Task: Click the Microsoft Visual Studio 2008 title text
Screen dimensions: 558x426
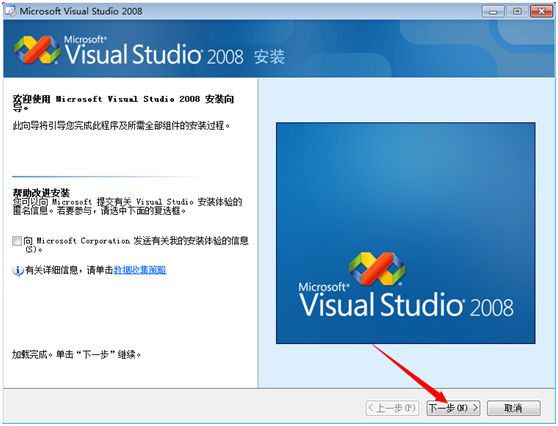Action: [x=81, y=11]
